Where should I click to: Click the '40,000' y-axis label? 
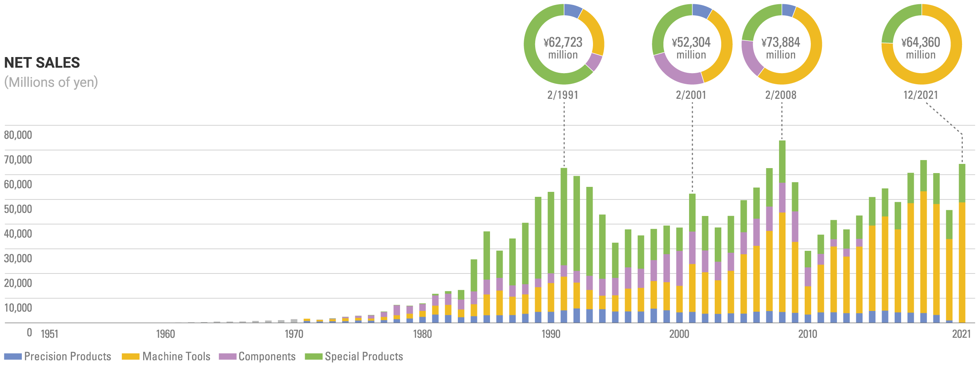tap(18, 234)
